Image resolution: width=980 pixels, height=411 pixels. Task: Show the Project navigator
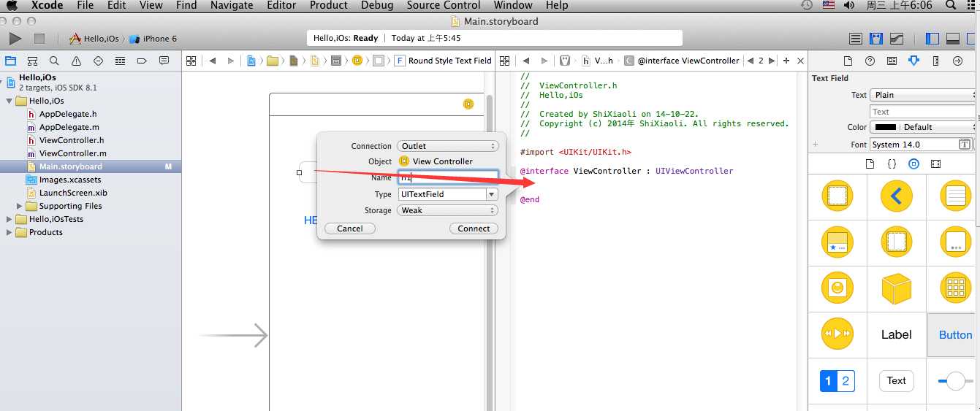[11, 61]
